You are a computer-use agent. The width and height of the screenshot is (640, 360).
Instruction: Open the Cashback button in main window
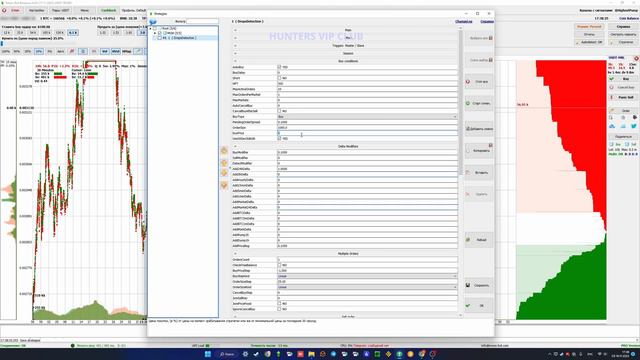(x=109, y=10)
